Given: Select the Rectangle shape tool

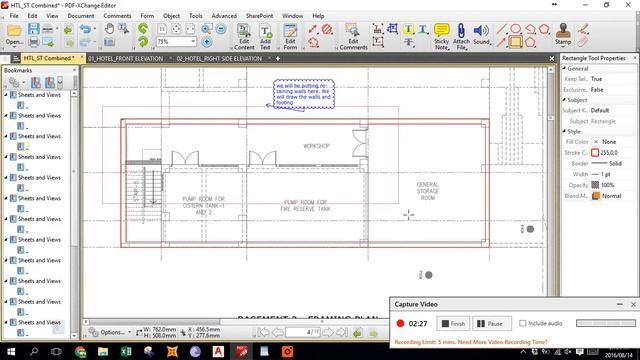Looking at the screenshot, I should [516, 42].
